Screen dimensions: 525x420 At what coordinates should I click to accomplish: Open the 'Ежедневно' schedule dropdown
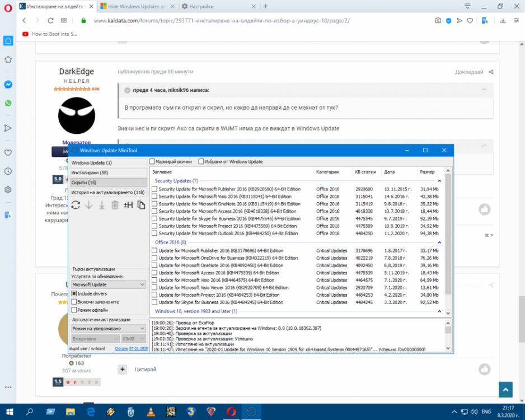[x=95, y=339]
